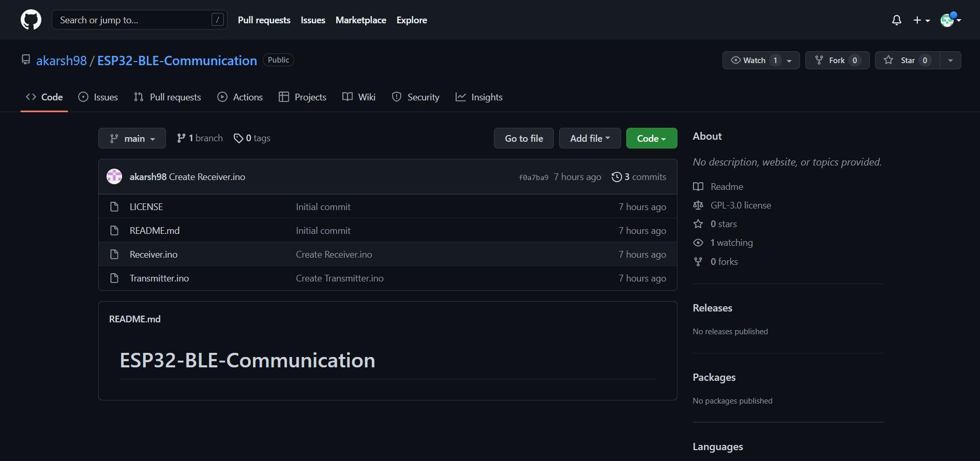Open the notifications bell
The image size is (980, 461).
coord(897,20)
